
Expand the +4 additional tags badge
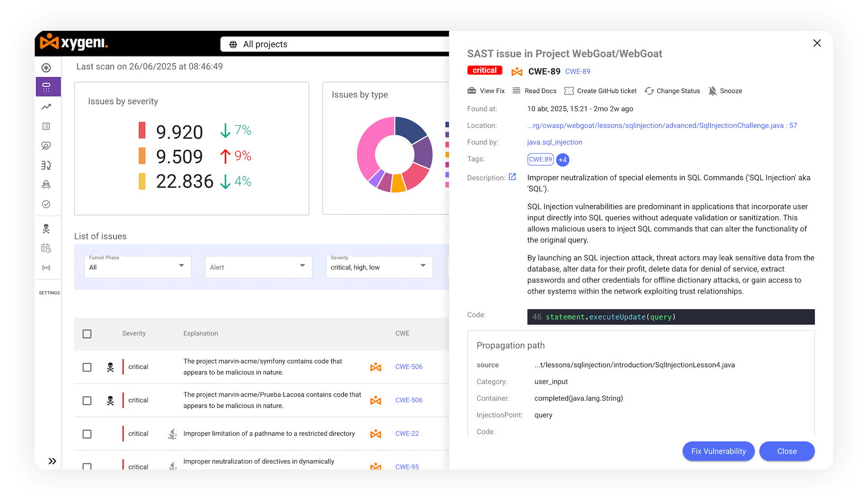click(563, 160)
